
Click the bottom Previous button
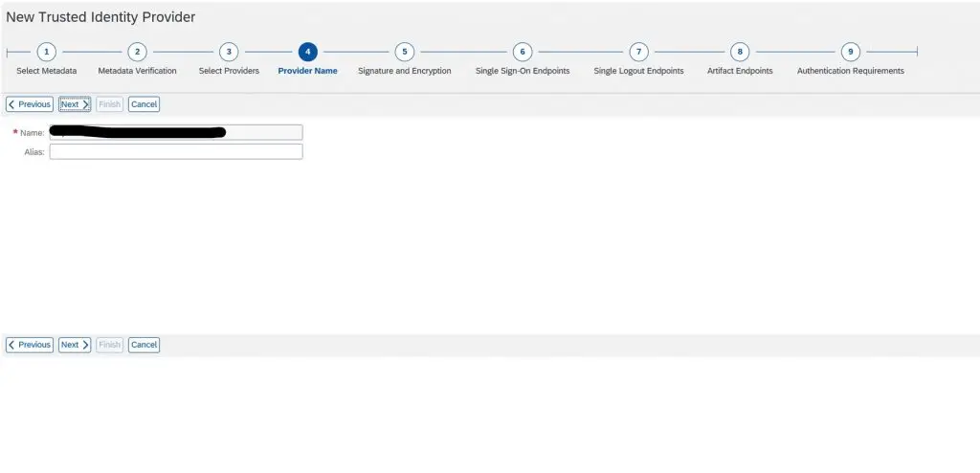click(x=30, y=345)
